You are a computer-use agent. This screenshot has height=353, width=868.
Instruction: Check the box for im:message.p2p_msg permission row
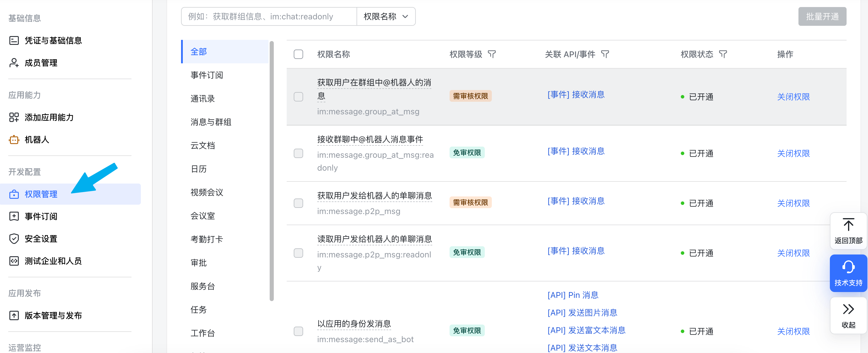click(x=298, y=203)
